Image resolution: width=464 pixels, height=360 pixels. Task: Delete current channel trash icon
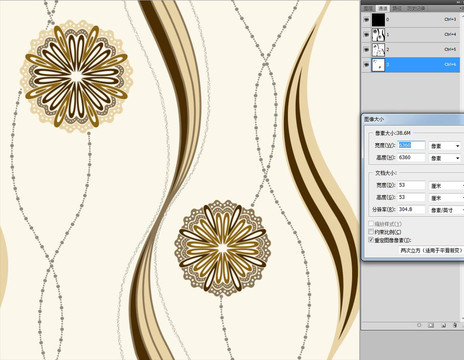[x=455, y=325]
